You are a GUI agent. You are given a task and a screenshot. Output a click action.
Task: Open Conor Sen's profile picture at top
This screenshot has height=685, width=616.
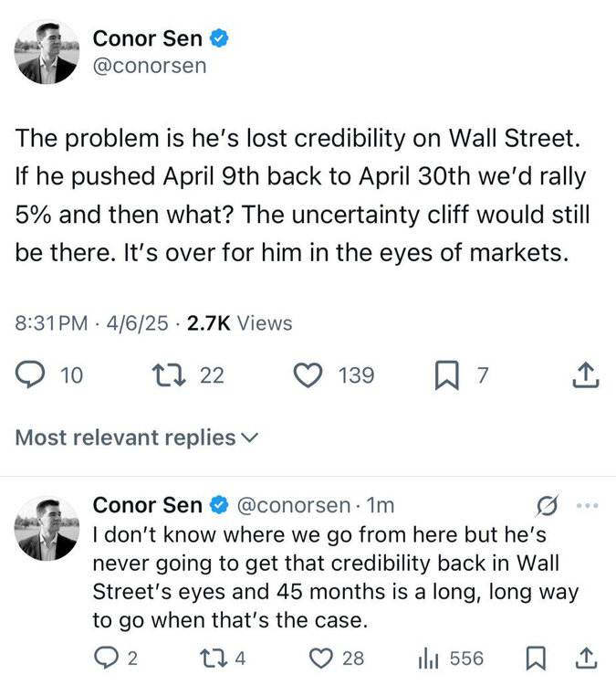tap(47, 53)
